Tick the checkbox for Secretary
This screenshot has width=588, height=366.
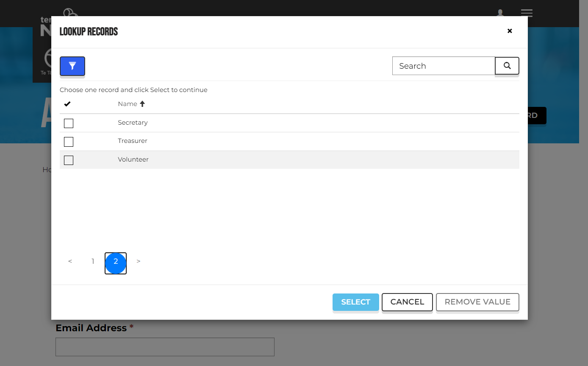click(69, 123)
